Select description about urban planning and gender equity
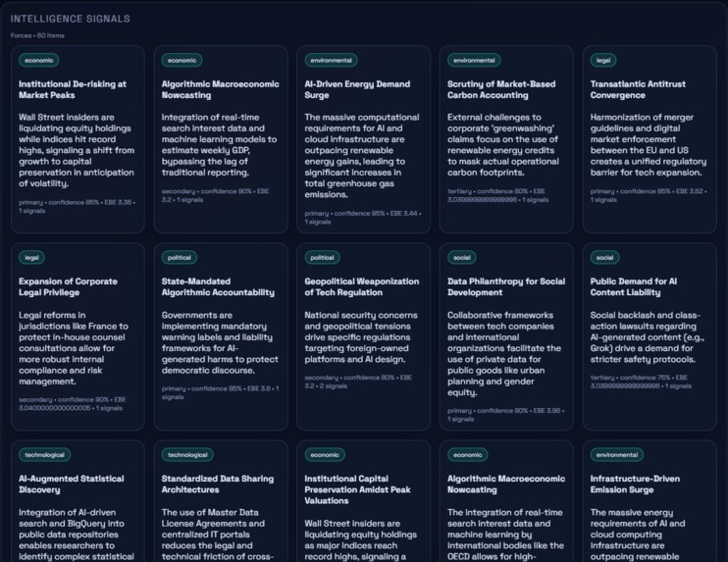This screenshot has width=728, height=562. 504,354
